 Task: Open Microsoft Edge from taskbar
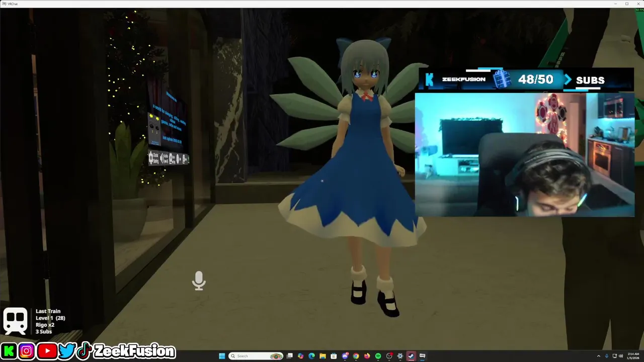311,356
